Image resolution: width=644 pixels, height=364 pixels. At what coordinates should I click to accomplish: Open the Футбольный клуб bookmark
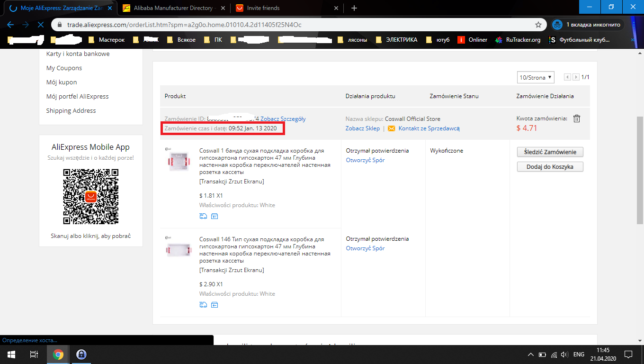point(580,40)
